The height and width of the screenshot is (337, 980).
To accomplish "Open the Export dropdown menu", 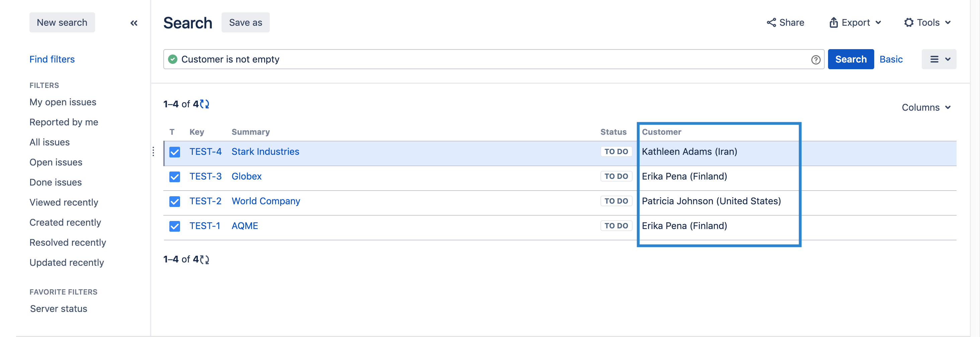I will pos(855,23).
